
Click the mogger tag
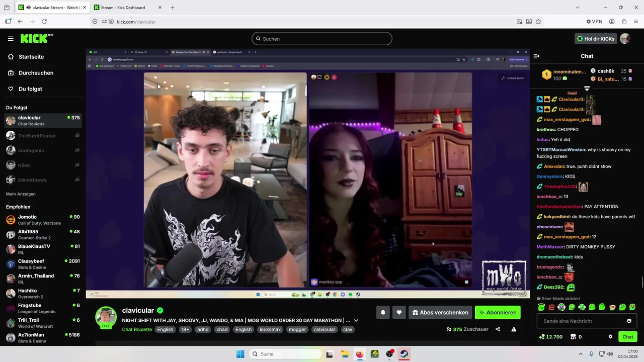[x=297, y=329]
